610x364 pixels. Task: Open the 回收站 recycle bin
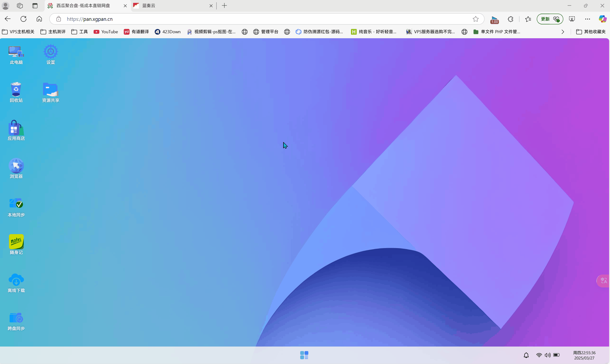[x=16, y=89]
